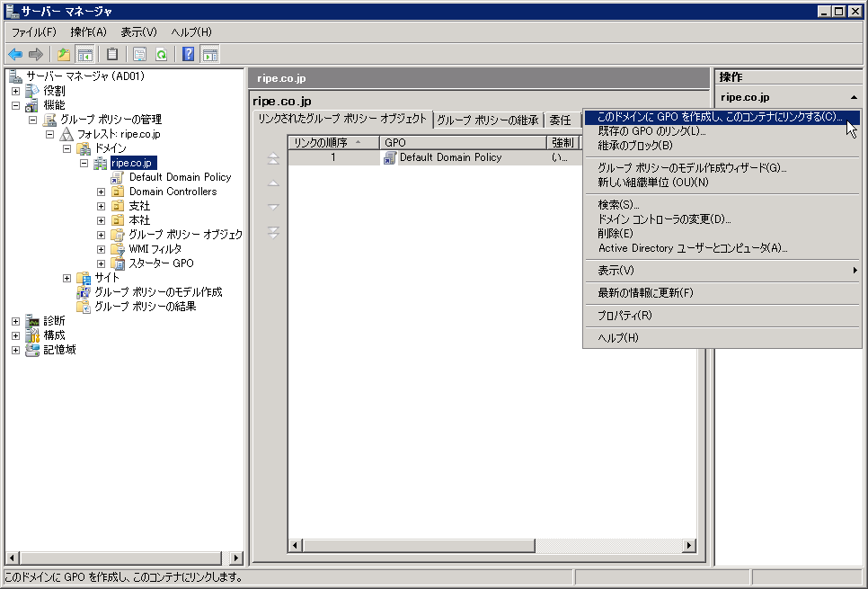Click the グループ ポリシーの管理 node icon
The image size is (868, 589).
click(49, 119)
